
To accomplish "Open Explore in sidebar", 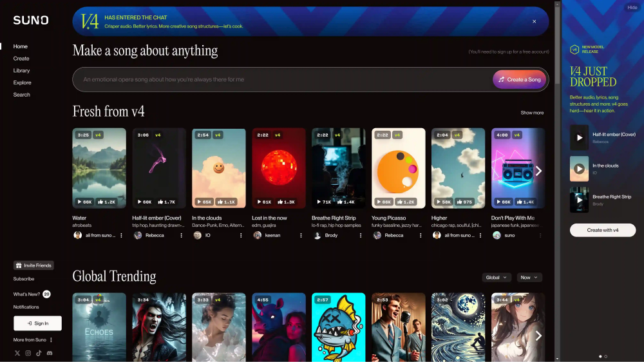I will [22, 82].
